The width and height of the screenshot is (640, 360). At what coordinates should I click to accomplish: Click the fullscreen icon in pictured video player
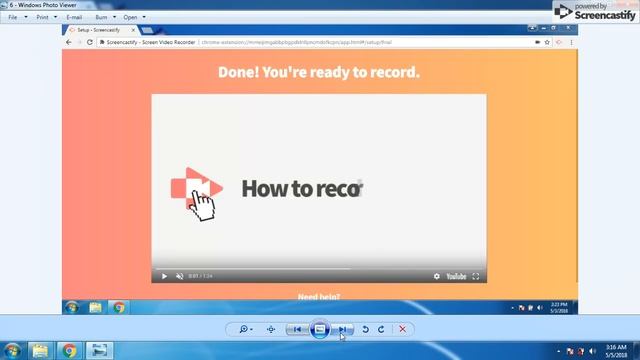click(476, 276)
